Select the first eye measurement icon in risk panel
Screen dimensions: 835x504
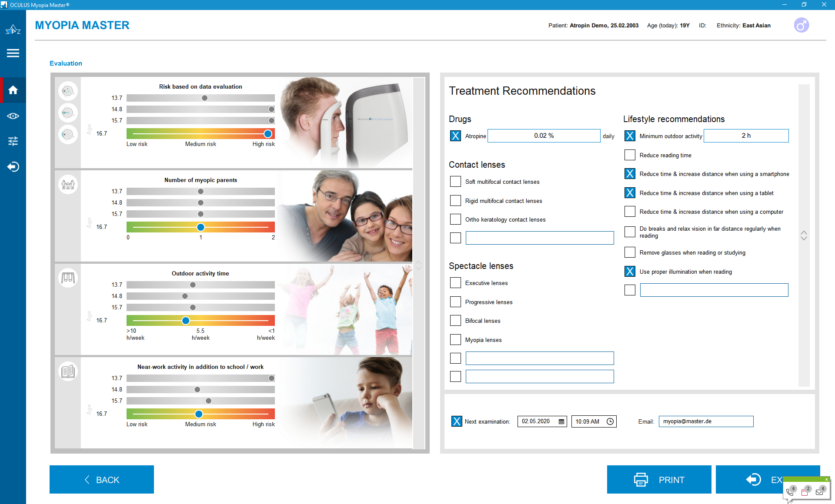pos(68,91)
